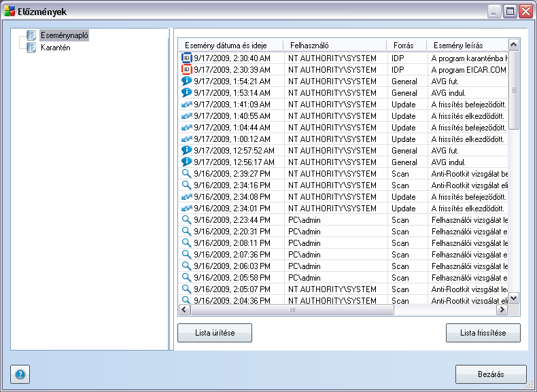537x392 pixels.
Task: Sort by the Felhasználó column header
Action: [335, 46]
